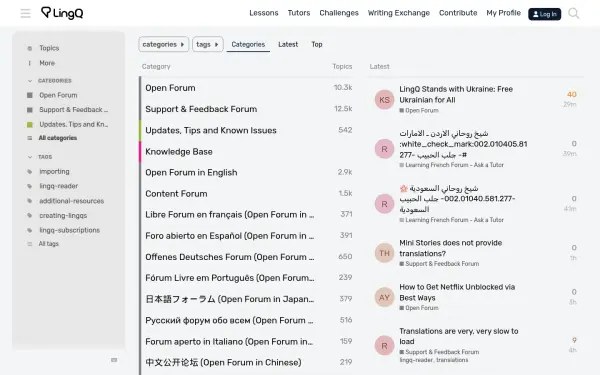This screenshot has height=375, width=600.
Task: Open Forum aperto in Italiano category
Action: pos(230,342)
